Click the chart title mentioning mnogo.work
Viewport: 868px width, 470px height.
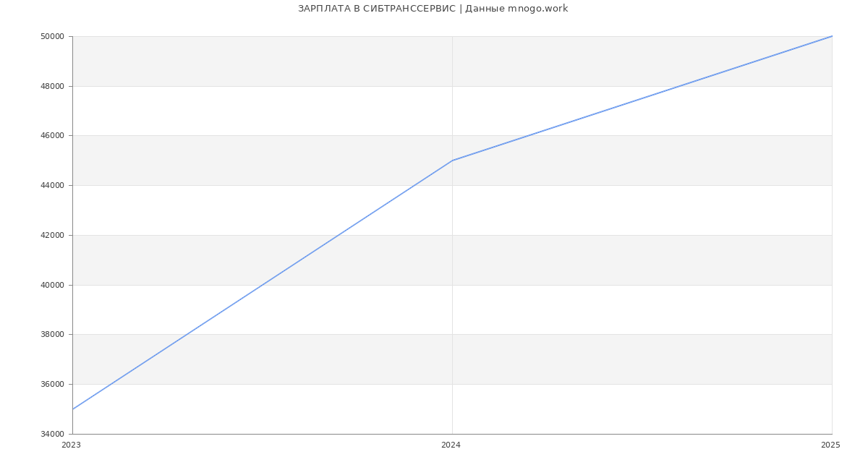tap(433, 9)
